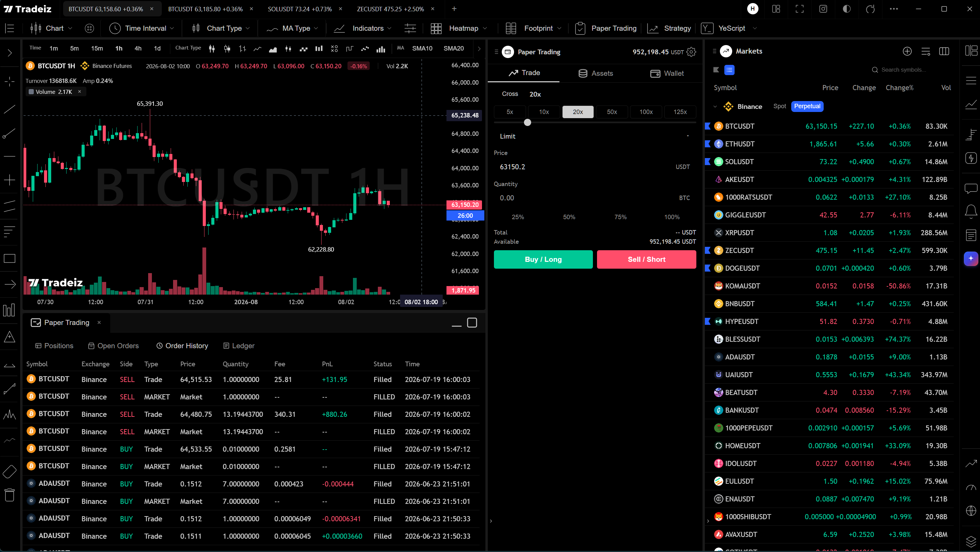This screenshot has width=980, height=552.
Task: Select the line chart type icon
Action: [x=258, y=49]
